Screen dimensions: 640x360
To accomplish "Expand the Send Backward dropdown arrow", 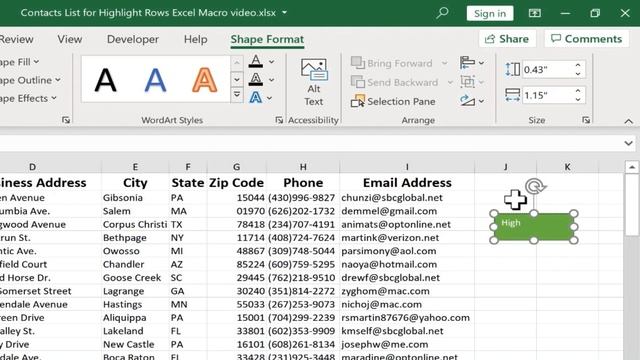I will click(x=450, y=82).
